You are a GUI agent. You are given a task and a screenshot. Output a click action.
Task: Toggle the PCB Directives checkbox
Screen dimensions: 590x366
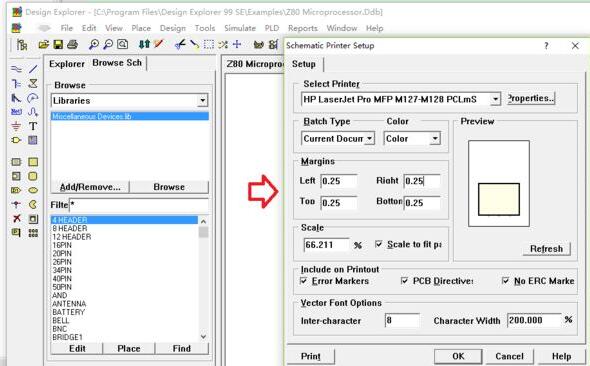(x=404, y=281)
